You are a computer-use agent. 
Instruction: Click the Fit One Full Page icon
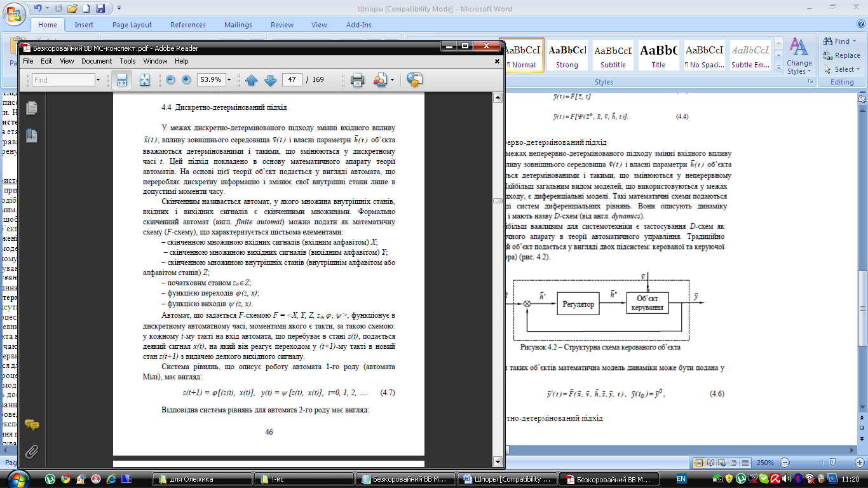pos(144,80)
